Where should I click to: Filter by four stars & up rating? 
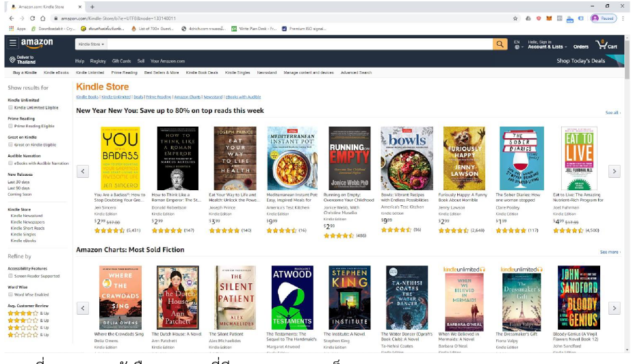pyautogui.click(x=28, y=313)
